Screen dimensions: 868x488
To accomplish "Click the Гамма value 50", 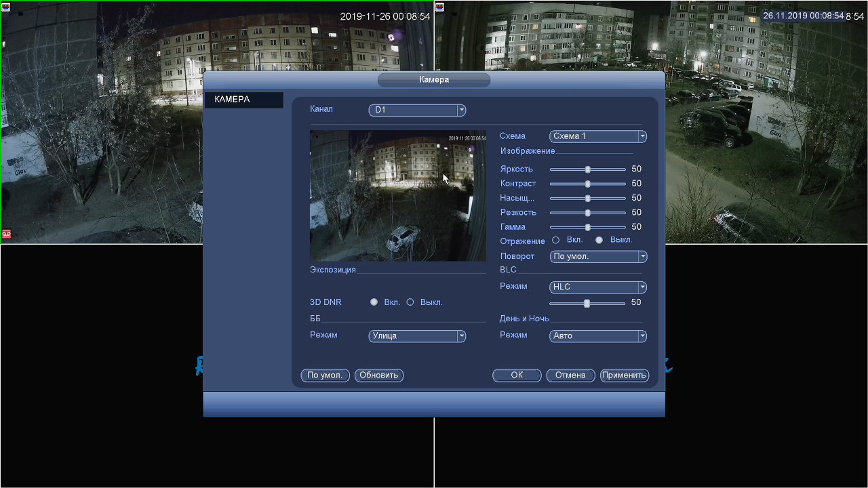I will pos(636,227).
